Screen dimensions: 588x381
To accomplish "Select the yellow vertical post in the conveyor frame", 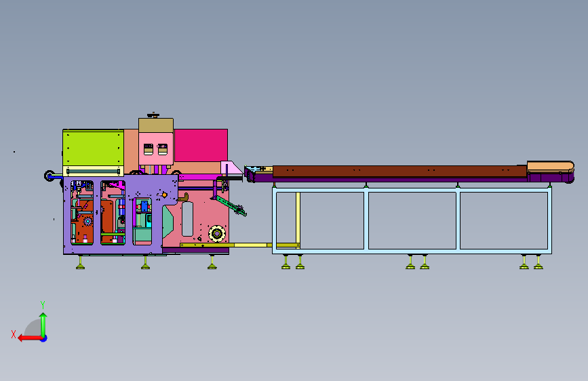I will click(x=298, y=220).
